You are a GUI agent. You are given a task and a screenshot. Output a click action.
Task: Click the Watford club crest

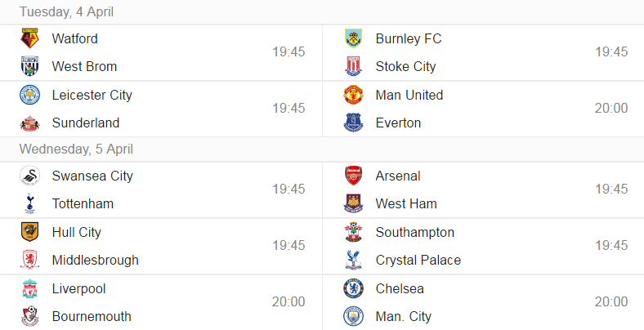coord(30,38)
